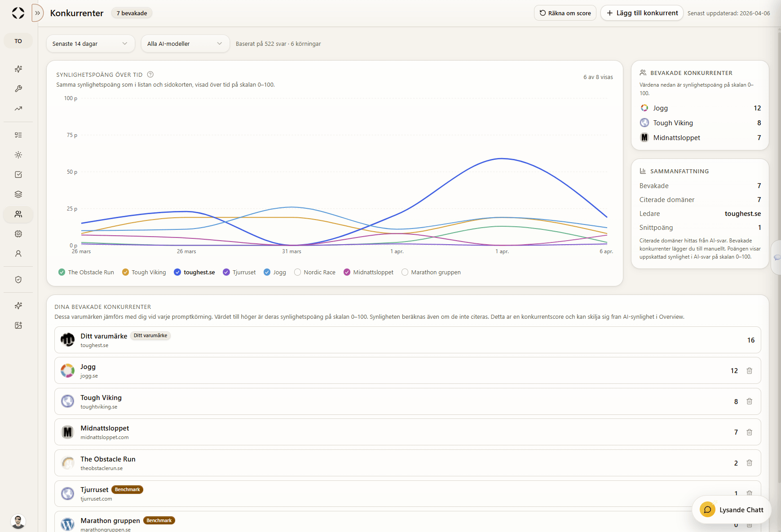
Task: Select the sun icon in the sidebar
Action: click(18, 154)
